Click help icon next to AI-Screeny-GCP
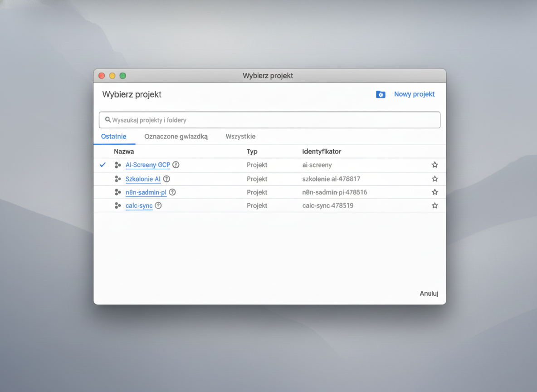Image resolution: width=537 pixels, height=392 pixels. click(176, 165)
